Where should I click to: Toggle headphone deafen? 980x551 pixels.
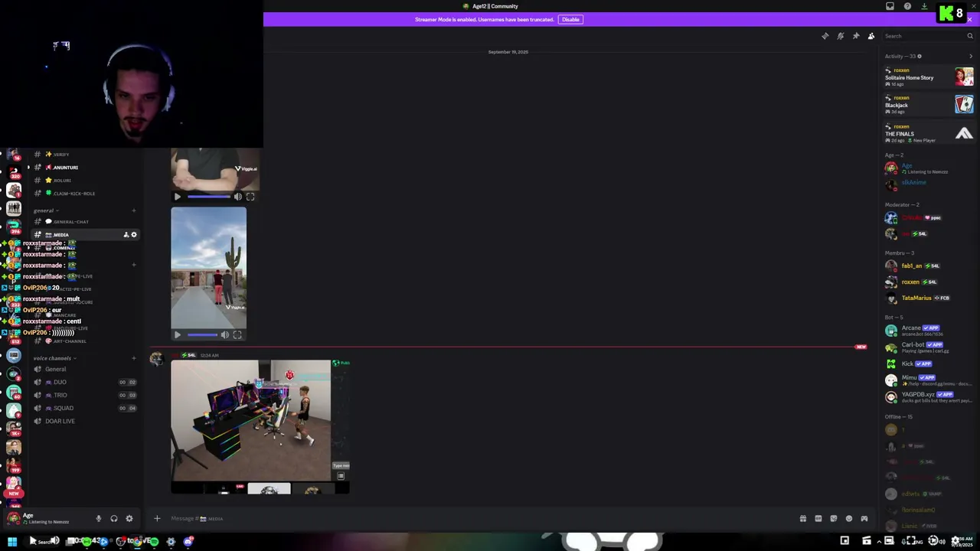pos(113,519)
